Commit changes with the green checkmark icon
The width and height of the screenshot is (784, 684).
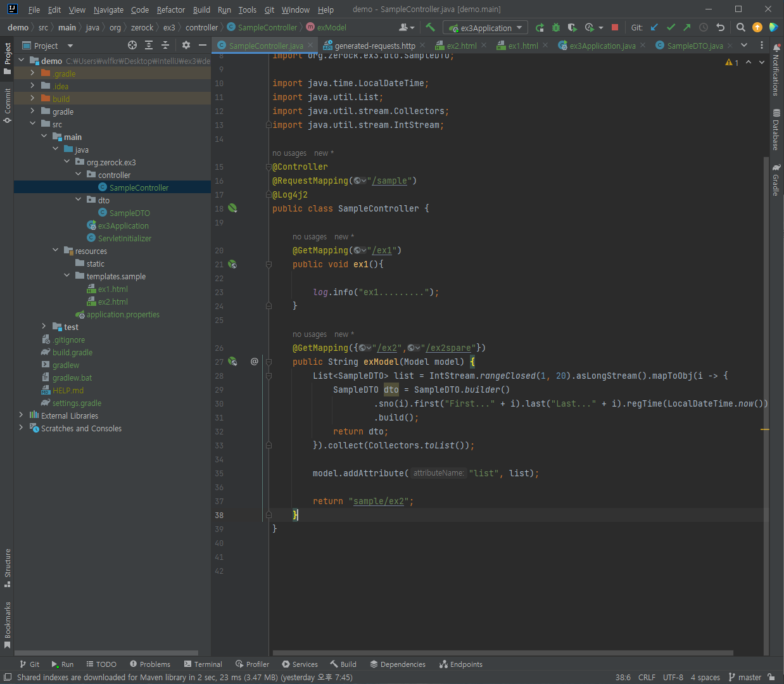tap(671, 27)
